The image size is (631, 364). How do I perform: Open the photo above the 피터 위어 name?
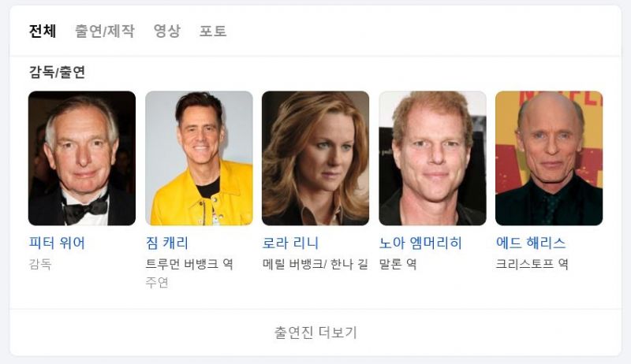tap(82, 158)
